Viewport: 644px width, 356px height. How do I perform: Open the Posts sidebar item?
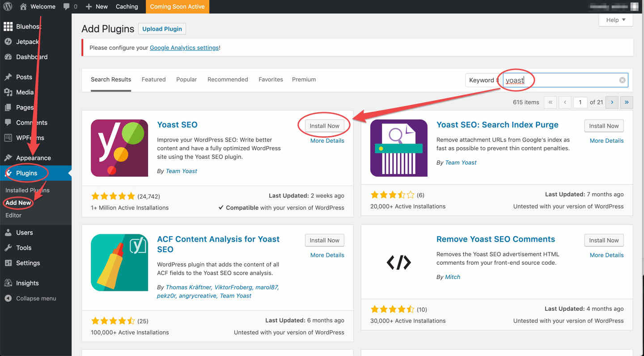click(x=36, y=77)
